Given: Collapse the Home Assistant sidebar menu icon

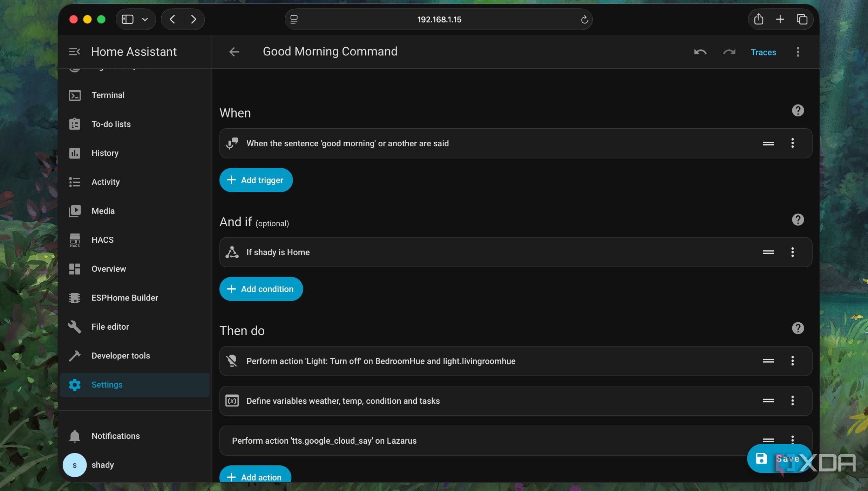Looking at the screenshot, I should tap(75, 52).
